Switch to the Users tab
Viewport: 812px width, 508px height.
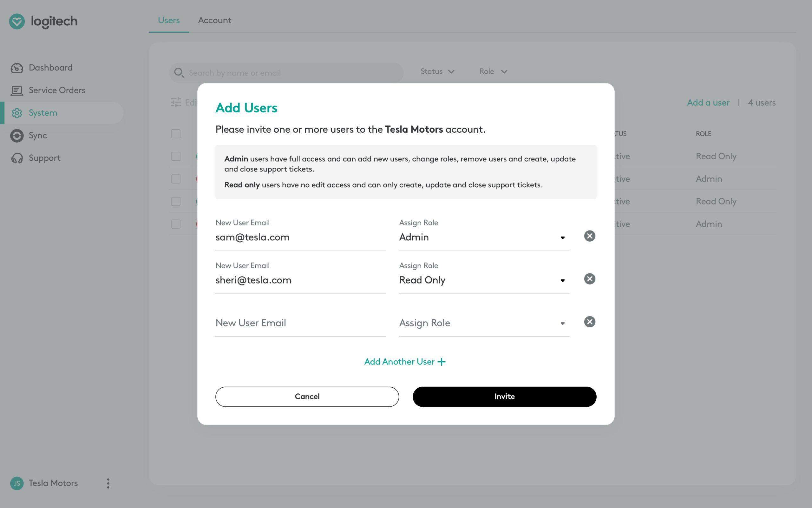coord(169,20)
